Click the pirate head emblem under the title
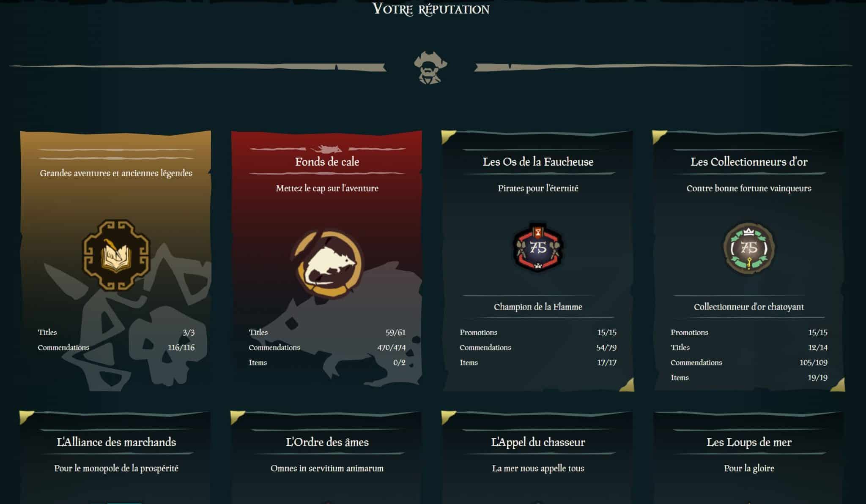 430,68
